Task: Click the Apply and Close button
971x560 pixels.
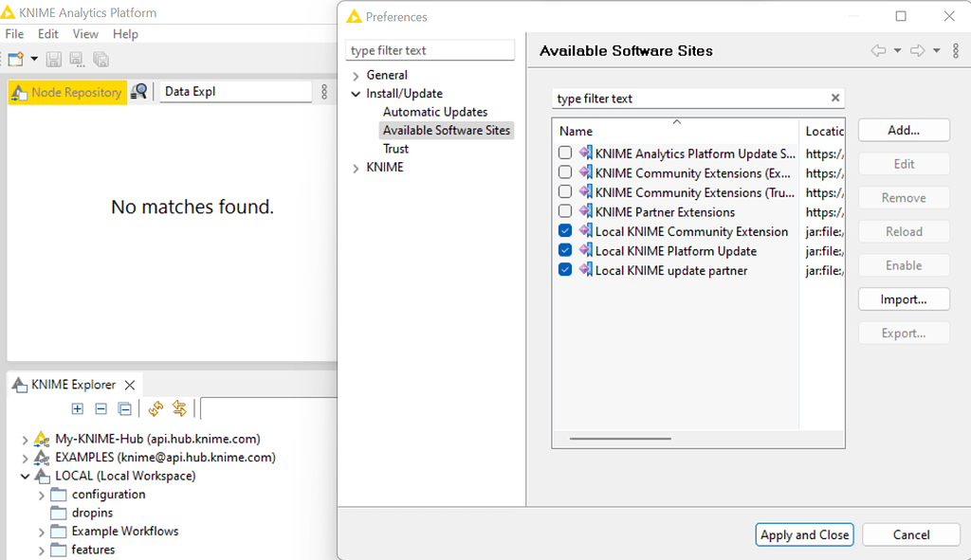Action: (x=804, y=534)
